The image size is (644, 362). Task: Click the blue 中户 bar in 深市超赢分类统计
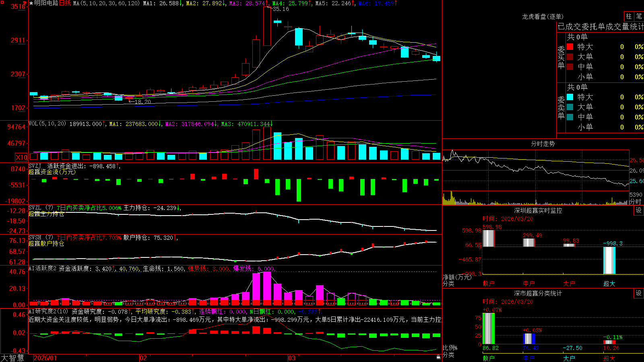(x=529, y=339)
